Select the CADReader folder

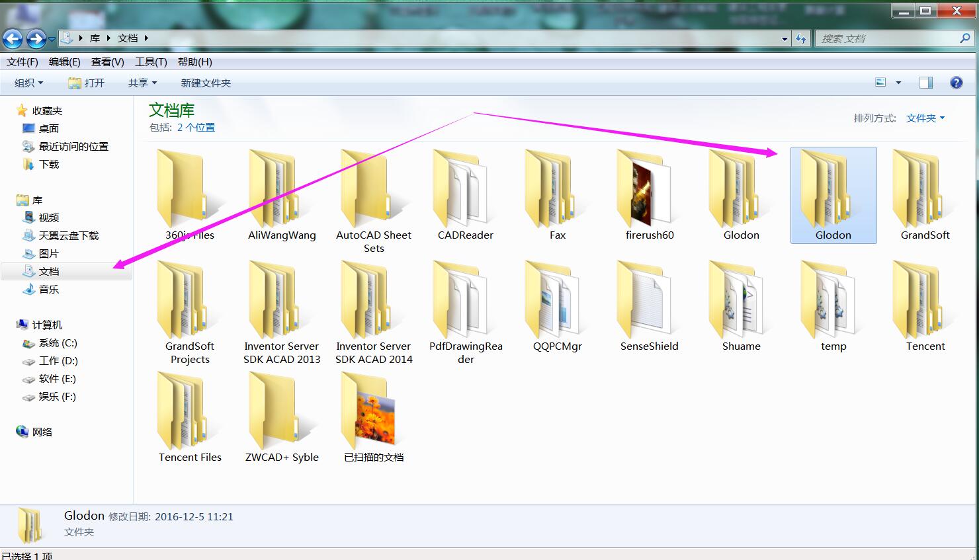click(466, 195)
